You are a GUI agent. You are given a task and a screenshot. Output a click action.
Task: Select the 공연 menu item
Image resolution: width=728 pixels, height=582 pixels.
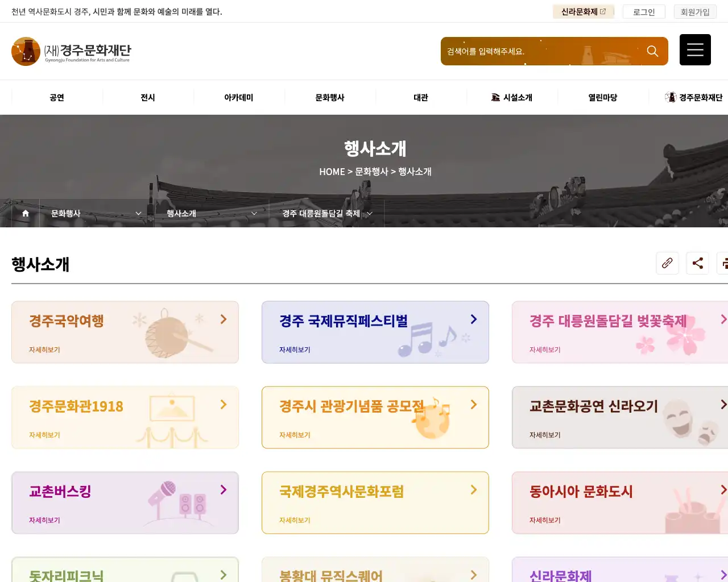pos(56,97)
